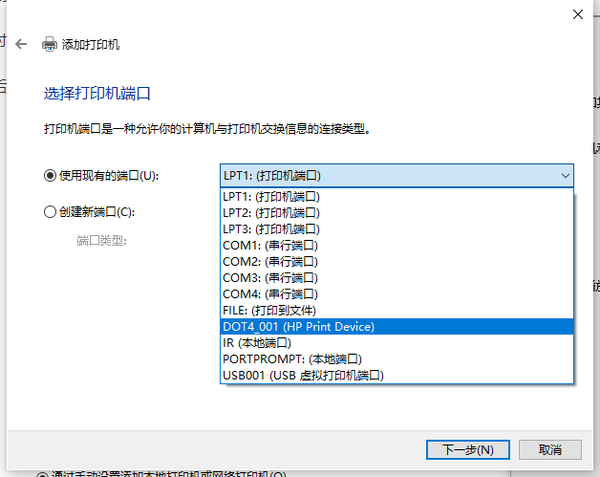
Task: Pick COM2: (串行端口) from the list
Action: point(397,262)
